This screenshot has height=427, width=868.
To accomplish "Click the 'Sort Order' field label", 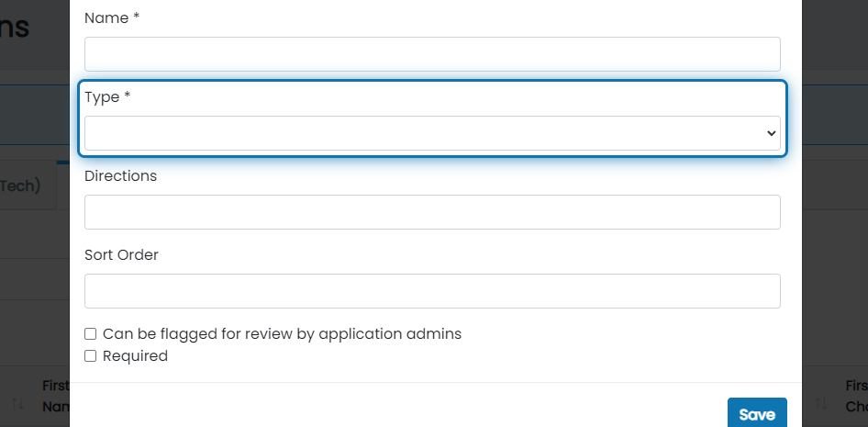I will 121,254.
